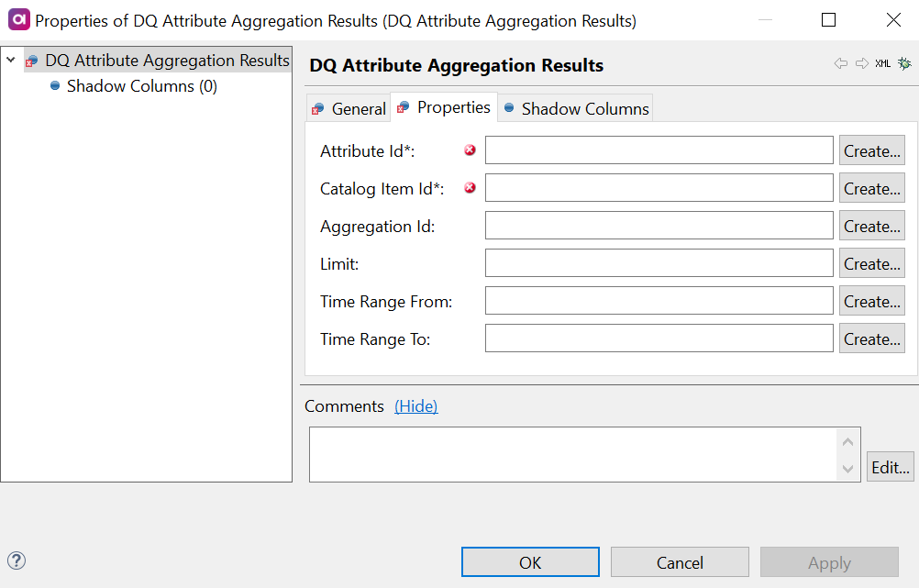Click the forward arrow navigation icon
The image size is (919, 588).
coord(861,64)
